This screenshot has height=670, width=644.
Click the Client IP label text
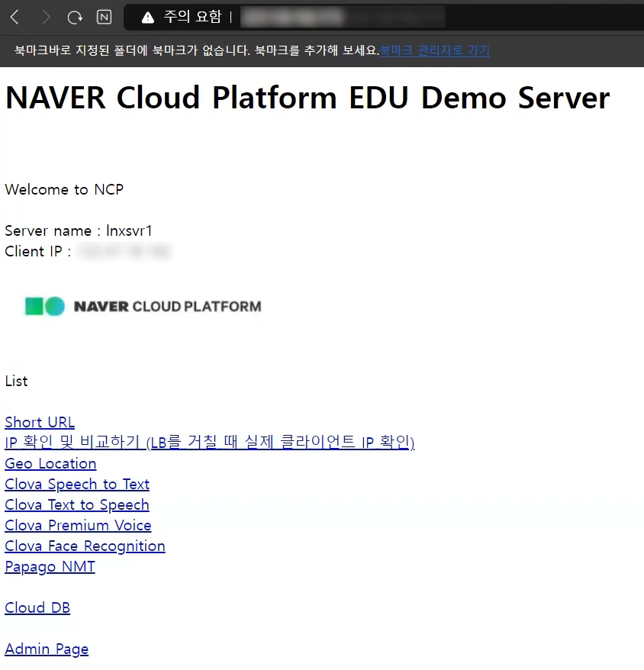coord(37,251)
